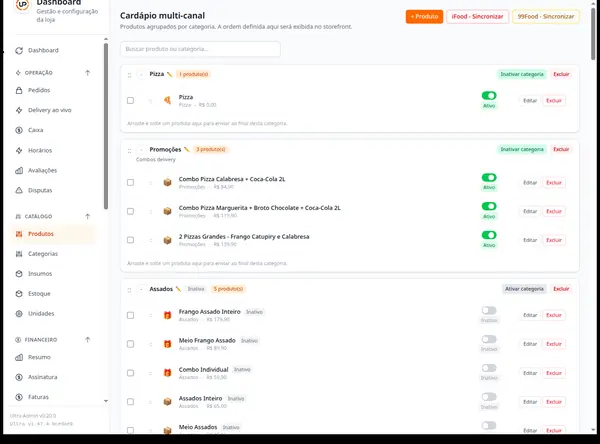Collapse the FINANCEIRO sidebar section
The image size is (600, 444).
click(x=88, y=340)
